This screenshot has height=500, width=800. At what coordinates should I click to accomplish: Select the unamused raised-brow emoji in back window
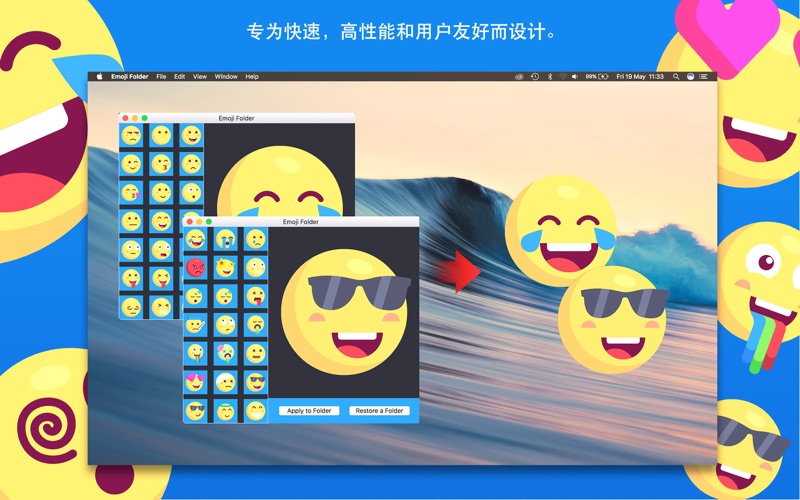[x=131, y=135]
